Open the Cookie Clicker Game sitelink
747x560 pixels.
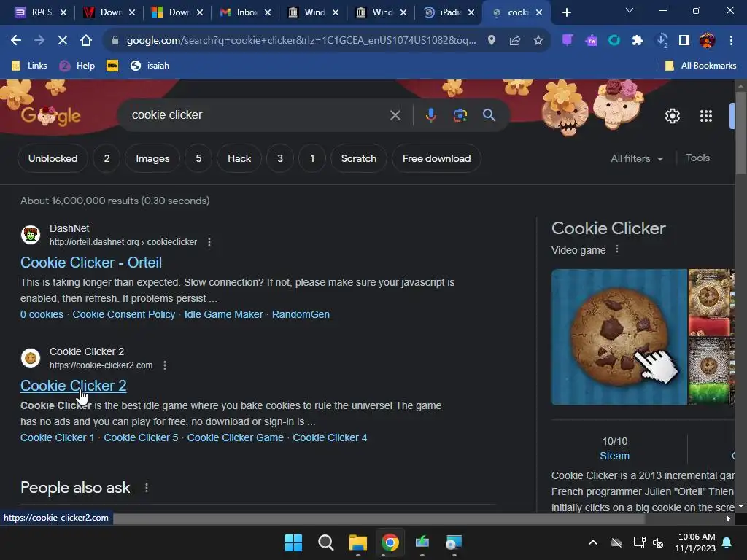coord(236,437)
